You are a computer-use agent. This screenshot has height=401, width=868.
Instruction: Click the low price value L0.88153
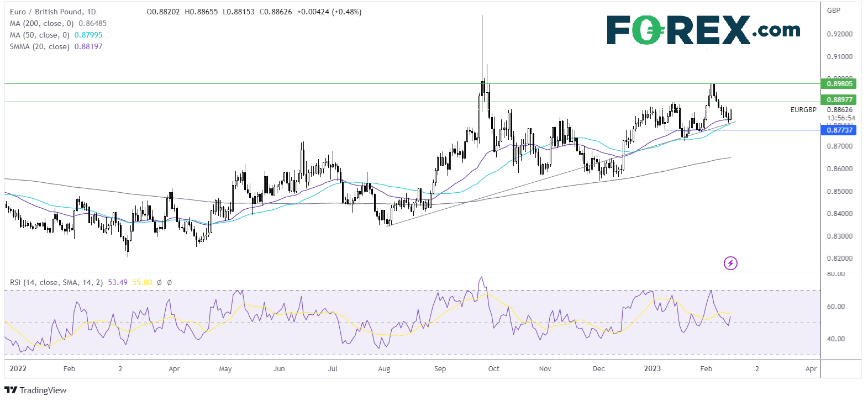click(x=239, y=12)
